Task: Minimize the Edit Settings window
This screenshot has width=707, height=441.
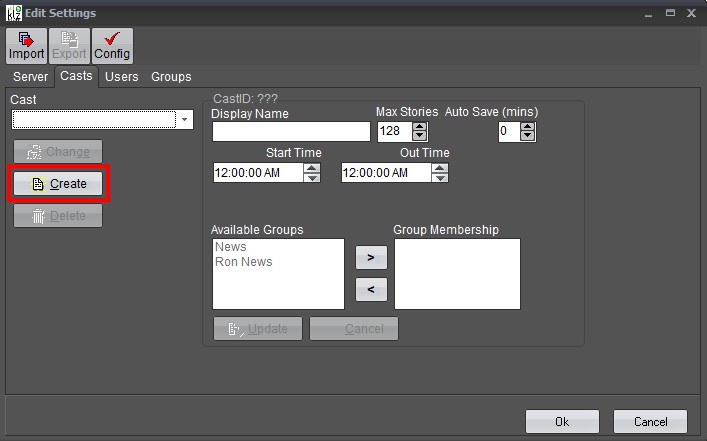Action: [x=648, y=14]
